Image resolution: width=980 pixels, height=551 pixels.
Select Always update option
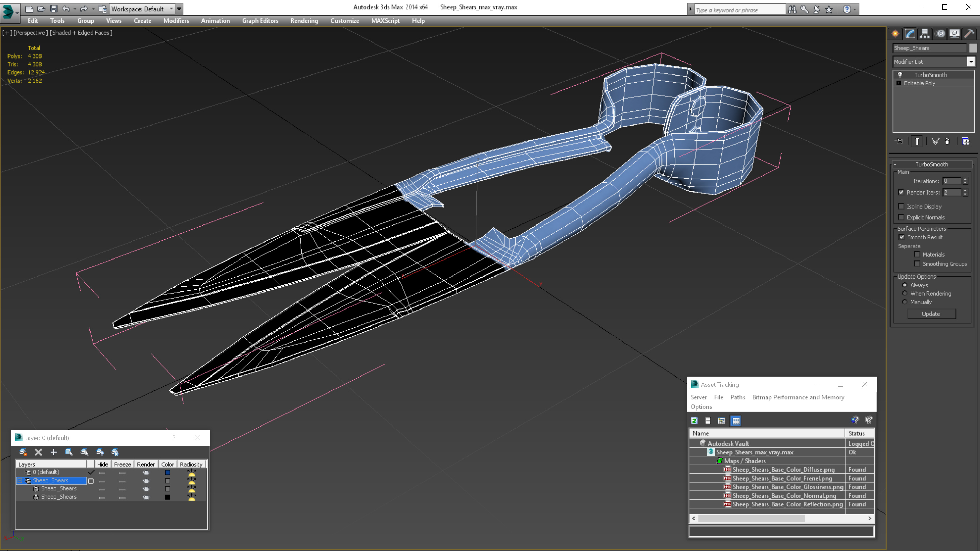point(905,285)
